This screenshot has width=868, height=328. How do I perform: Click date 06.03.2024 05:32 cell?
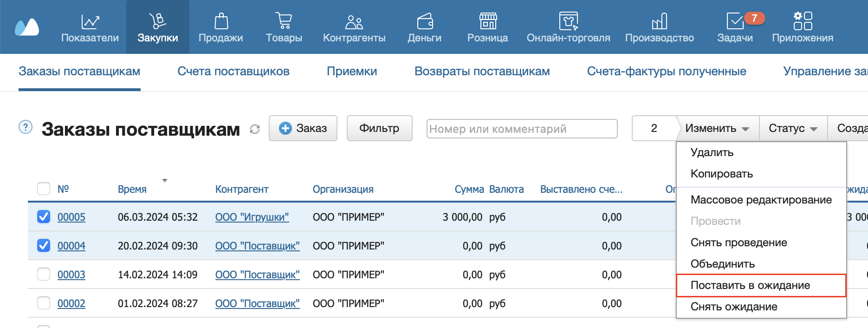click(x=158, y=217)
